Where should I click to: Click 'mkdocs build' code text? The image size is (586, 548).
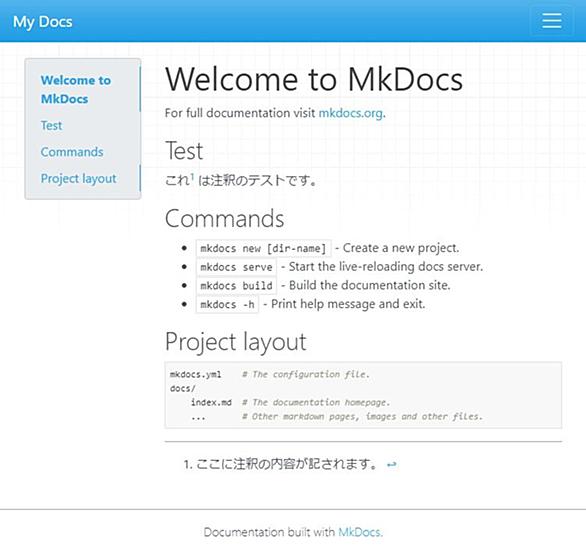(x=236, y=286)
